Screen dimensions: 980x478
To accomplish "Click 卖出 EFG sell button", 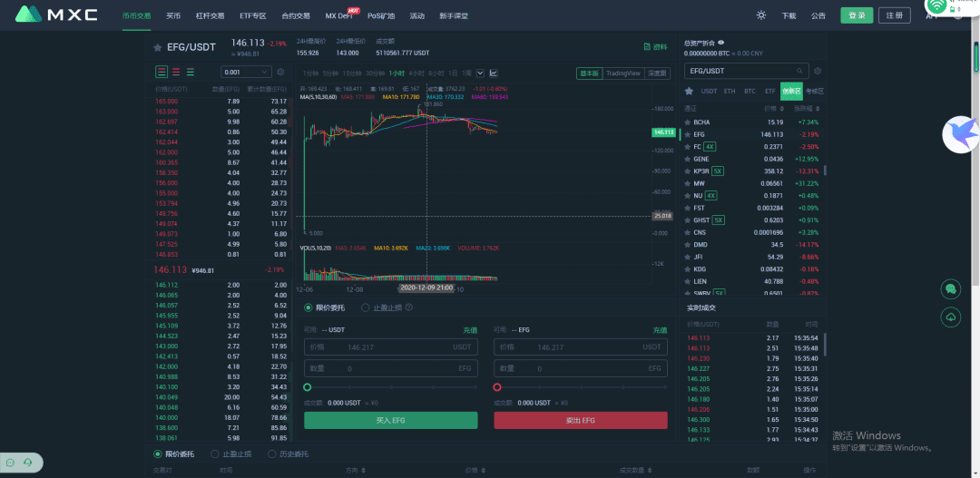I will click(x=581, y=421).
